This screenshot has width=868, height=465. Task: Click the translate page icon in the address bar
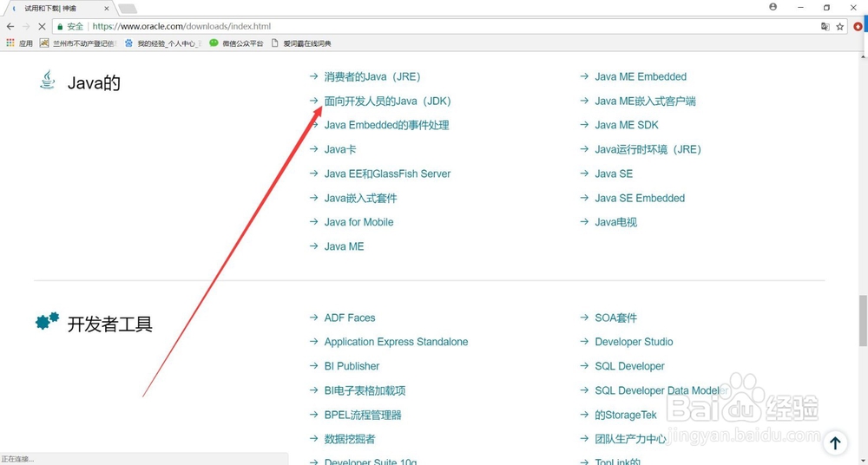tap(825, 26)
